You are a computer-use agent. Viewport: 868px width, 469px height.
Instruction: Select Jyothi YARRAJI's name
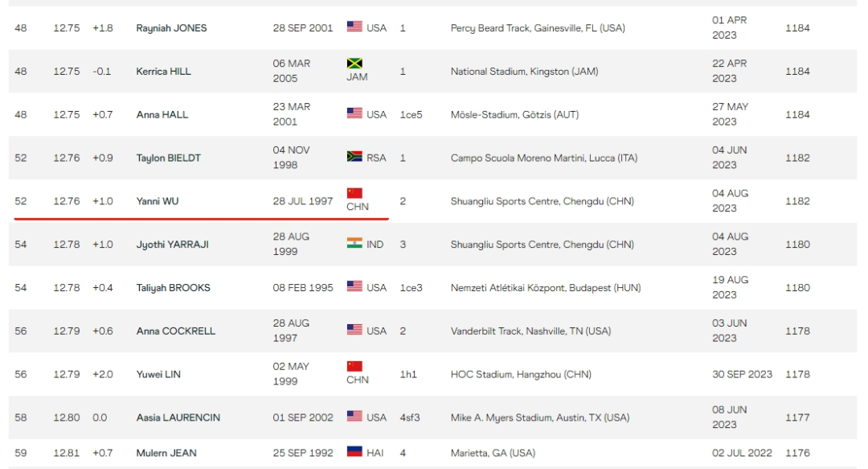(x=172, y=245)
